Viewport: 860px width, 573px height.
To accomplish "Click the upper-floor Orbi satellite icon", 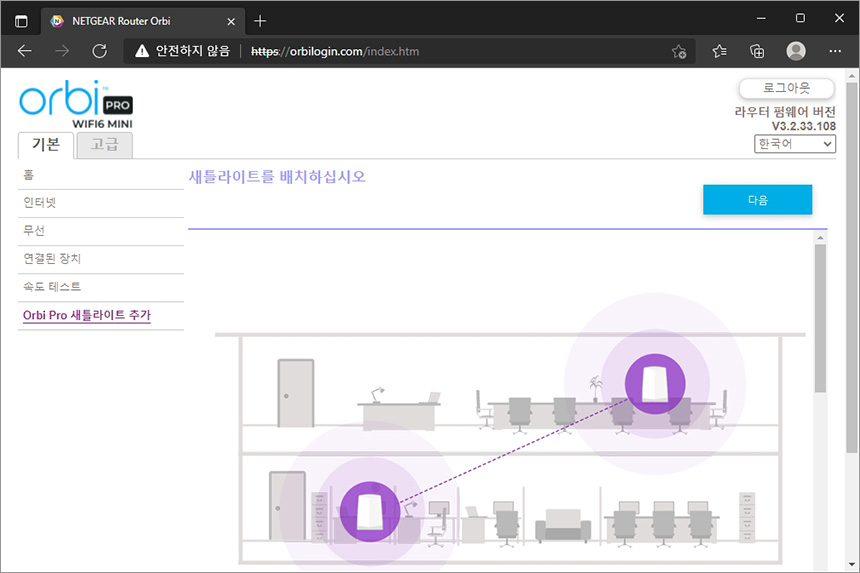I will 655,384.
